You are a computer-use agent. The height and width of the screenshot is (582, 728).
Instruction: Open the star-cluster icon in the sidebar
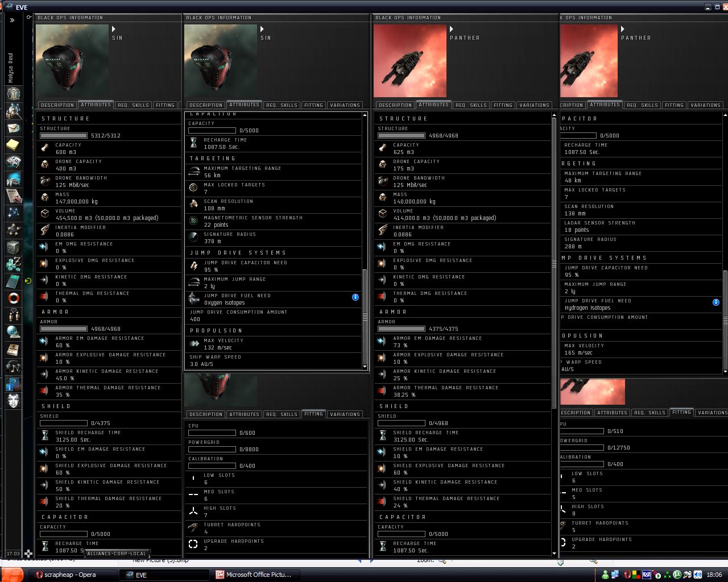[14, 230]
